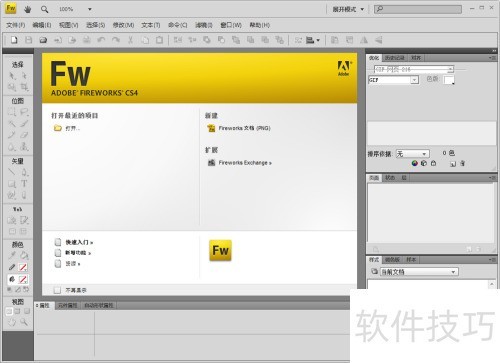This screenshot has width=500, height=363.
Task: Select the Lasso tool
Action: coord(24,112)
